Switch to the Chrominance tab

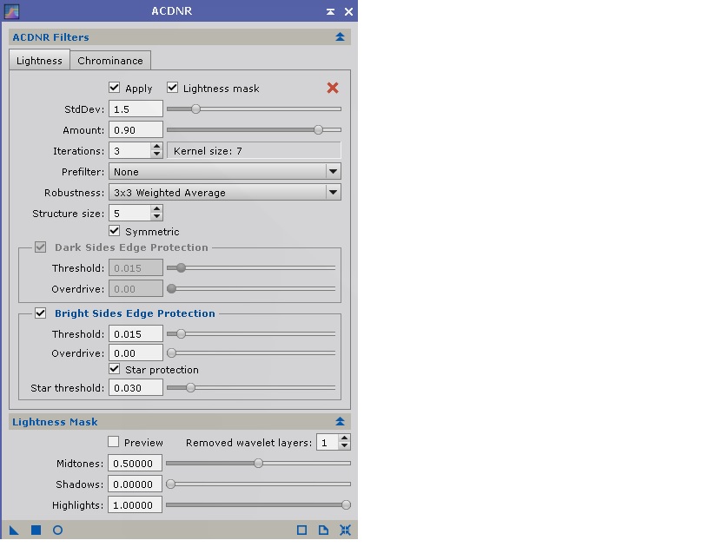(110, 61)
